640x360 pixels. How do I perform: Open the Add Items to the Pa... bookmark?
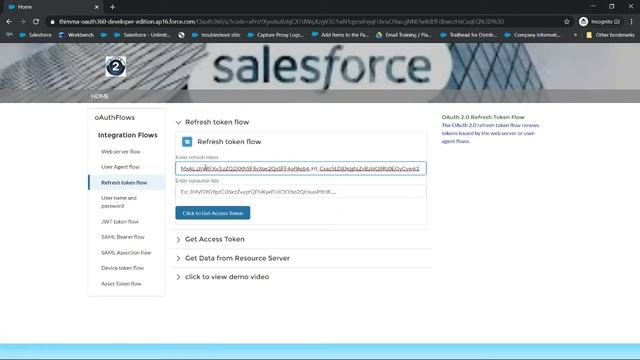tap(340, 35)
